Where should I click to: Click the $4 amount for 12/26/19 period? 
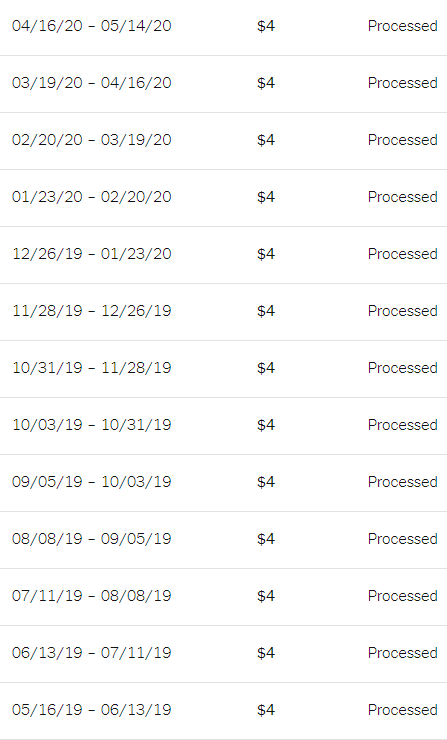point(266,254)
